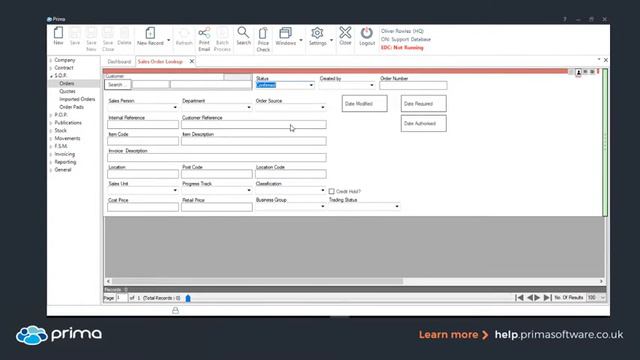
Task: Expand the Settings dropdown arrow
Action: [x=331, y=40]
